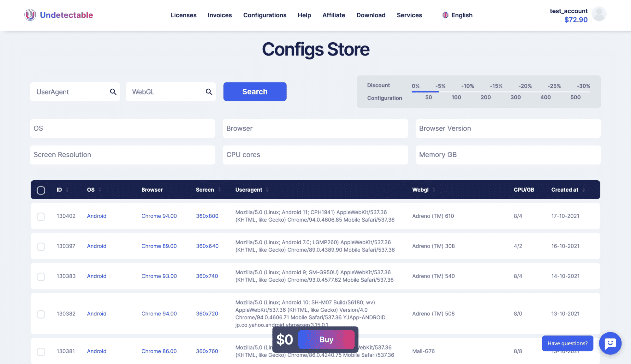The height and width of the screenshot is (364, 631).
Task: Click the Adreno (TM) 610 cell
Action: point(433,216)
